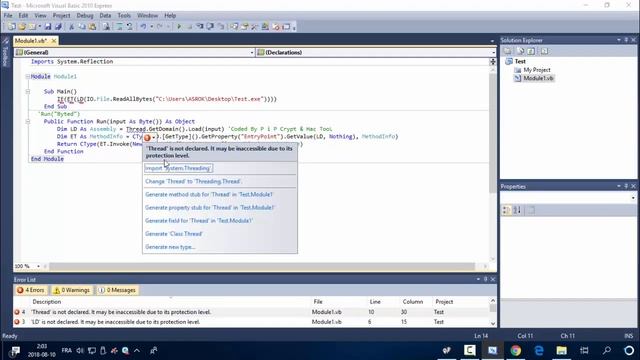
Task: Click the FRA input language indicator
Action: tap(67, 350)
